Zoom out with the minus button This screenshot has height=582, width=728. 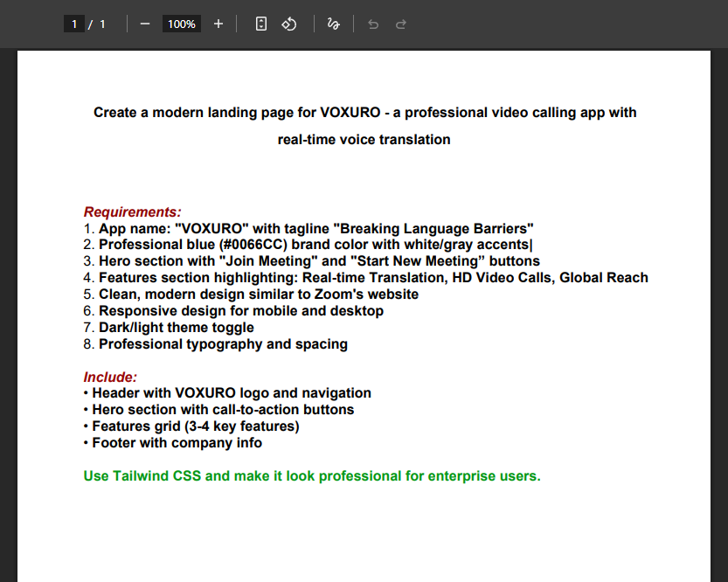click(145, 24)
